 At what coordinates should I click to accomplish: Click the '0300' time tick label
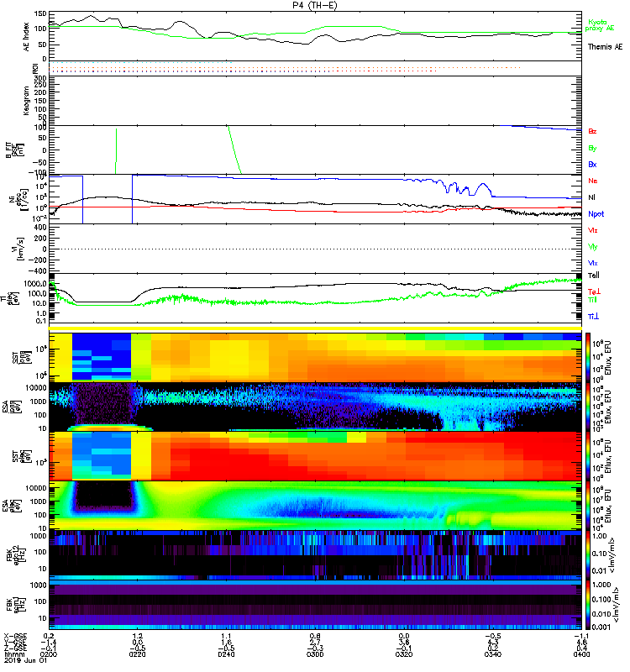[315, 654]
